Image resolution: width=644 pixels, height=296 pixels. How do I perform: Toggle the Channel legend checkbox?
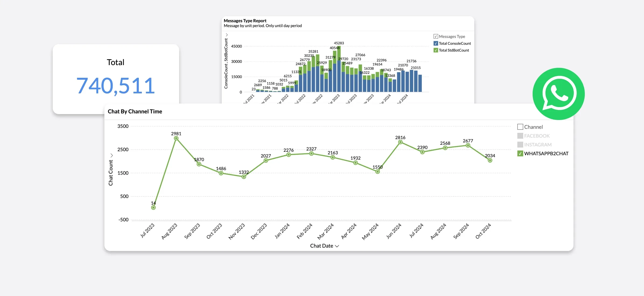point(520,127)
